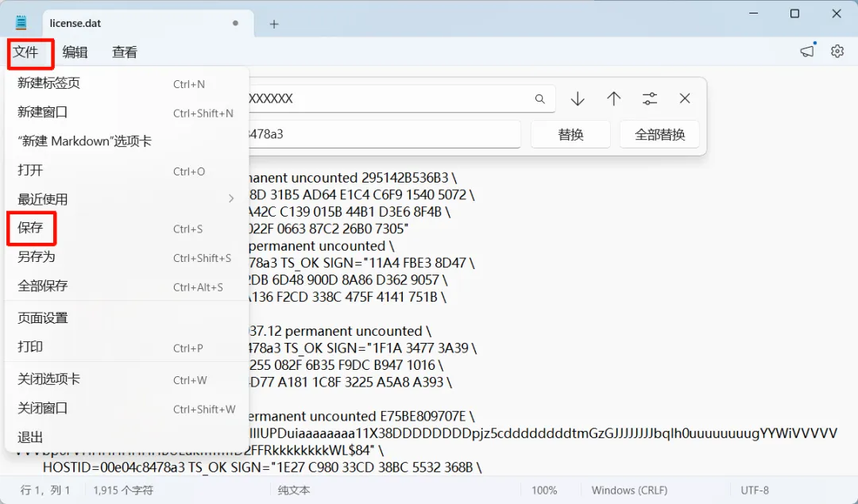
Task: Choose 新建标签页 from the menu
Action: [x=127, y=83]
